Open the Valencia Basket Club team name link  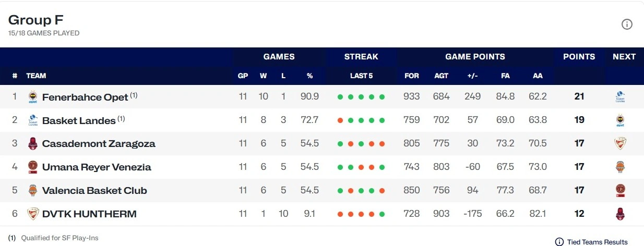click(94, 191)
